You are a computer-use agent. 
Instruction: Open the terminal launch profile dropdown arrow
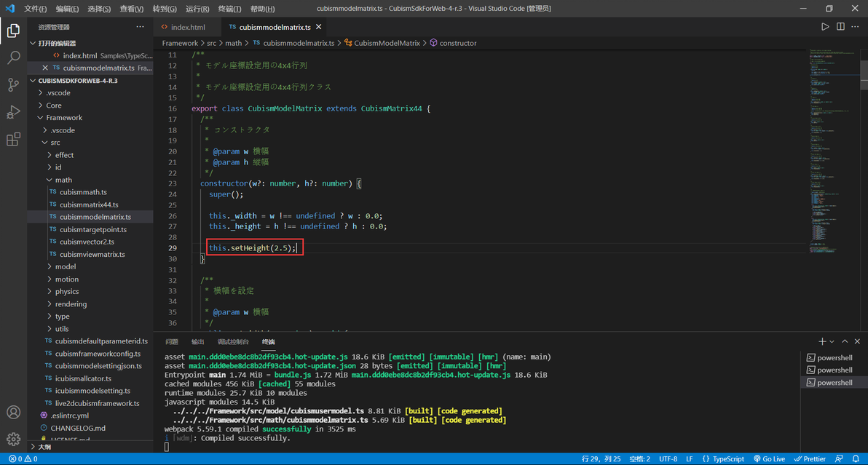point(832,342)
